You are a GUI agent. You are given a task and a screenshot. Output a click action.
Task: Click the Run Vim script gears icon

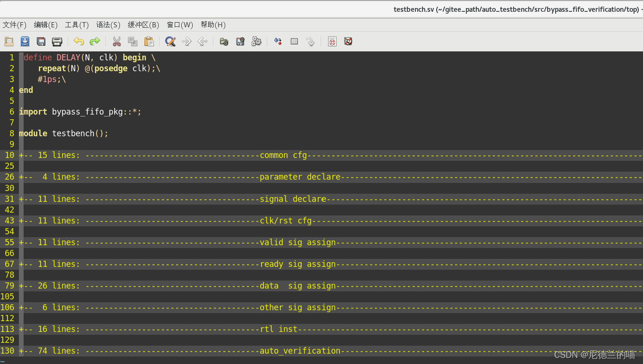pyautogui.click(x=256, y=41)
